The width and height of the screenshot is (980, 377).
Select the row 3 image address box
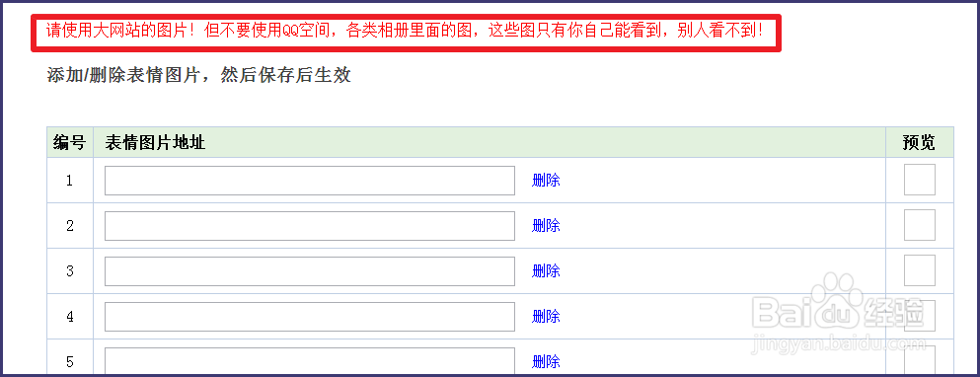[x=309, y=271]
